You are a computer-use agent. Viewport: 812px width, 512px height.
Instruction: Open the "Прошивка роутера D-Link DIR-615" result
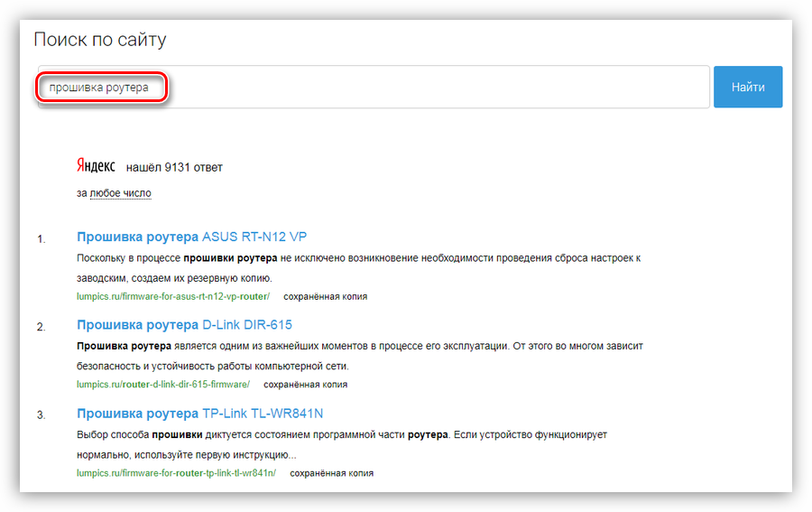coord(184,324)
